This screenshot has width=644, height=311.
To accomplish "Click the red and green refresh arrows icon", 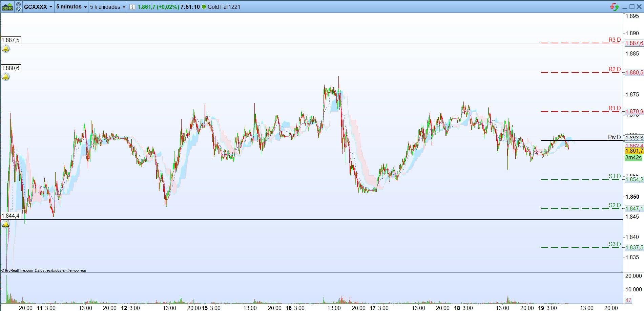I will tap(615, 7).
